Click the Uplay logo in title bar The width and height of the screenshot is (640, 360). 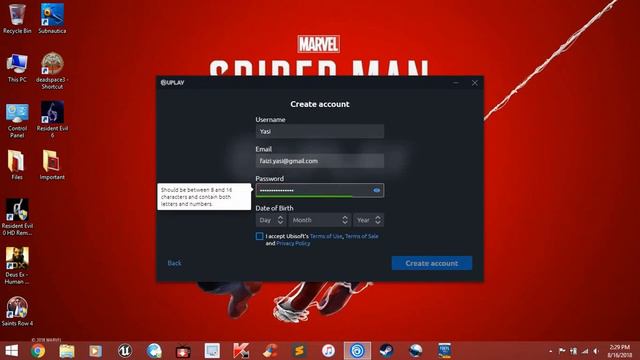(172, 82)
